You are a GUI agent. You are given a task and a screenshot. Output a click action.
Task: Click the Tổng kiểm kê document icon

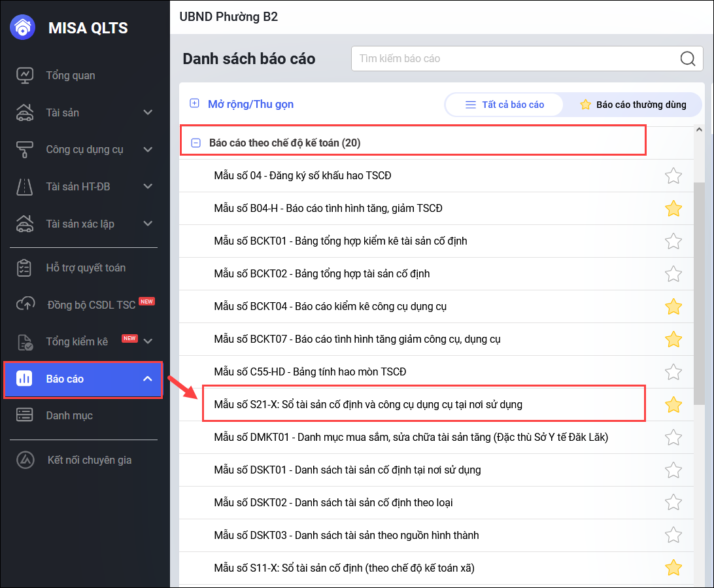tap(25, 342)
